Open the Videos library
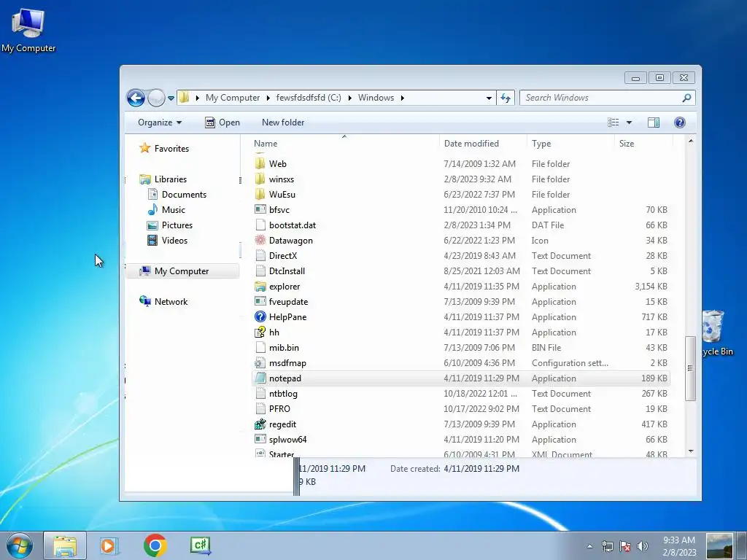The height and width of the screenshot is (560, 747). click(167, 241)
